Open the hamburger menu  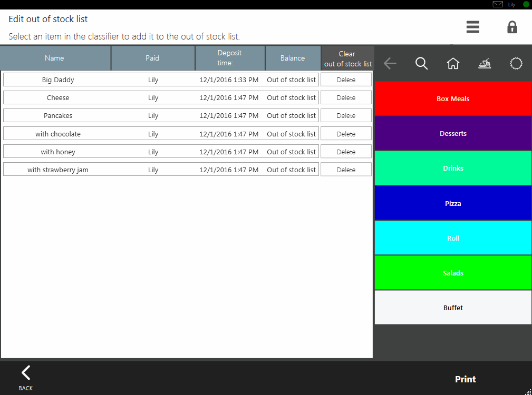click(472, 27)
